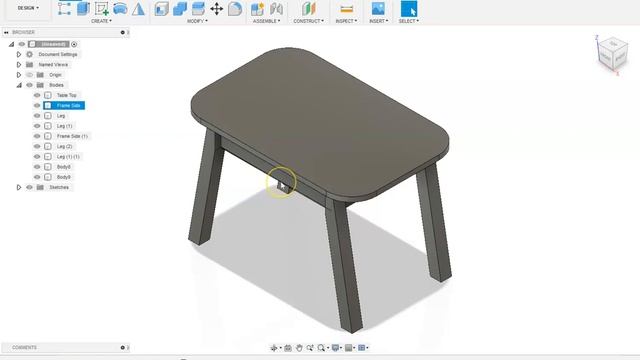This screenshot has width=640, height=360.
Task: Open Display Settings monitor icon
Action: pos(335,348)
